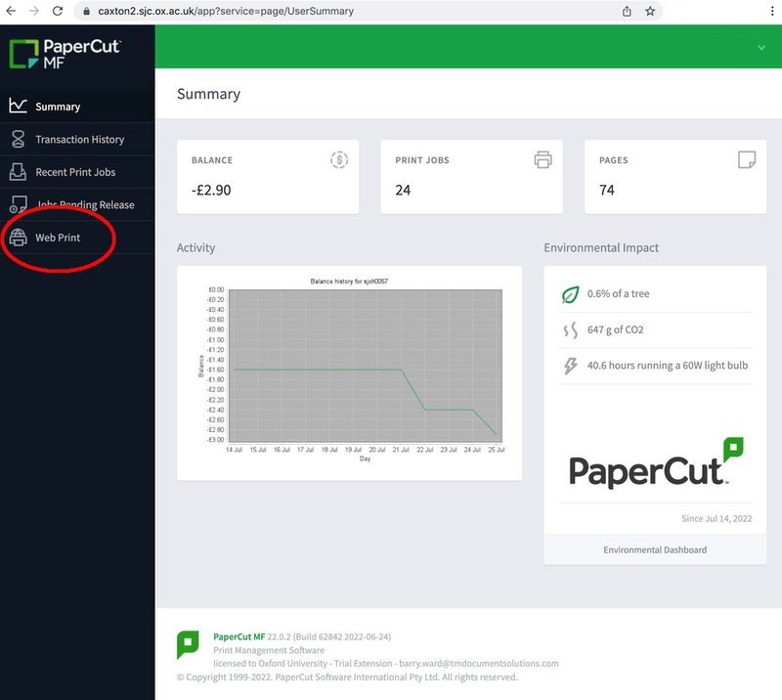Expand the user menu chevron in green header
782x700 pixels.
(761, 47)
